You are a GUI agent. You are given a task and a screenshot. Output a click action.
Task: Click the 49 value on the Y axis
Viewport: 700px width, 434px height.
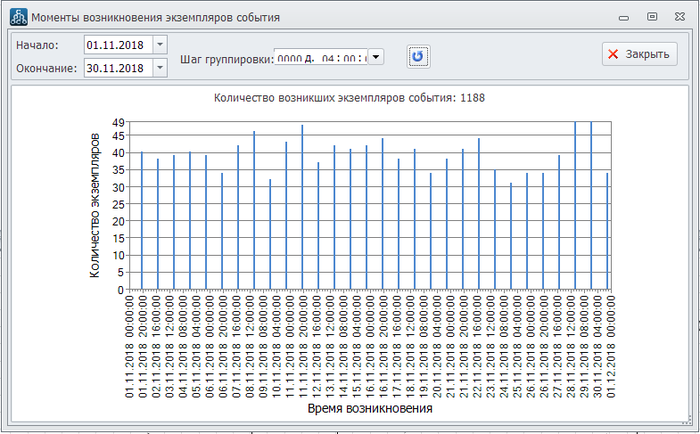tap(118, 123)
